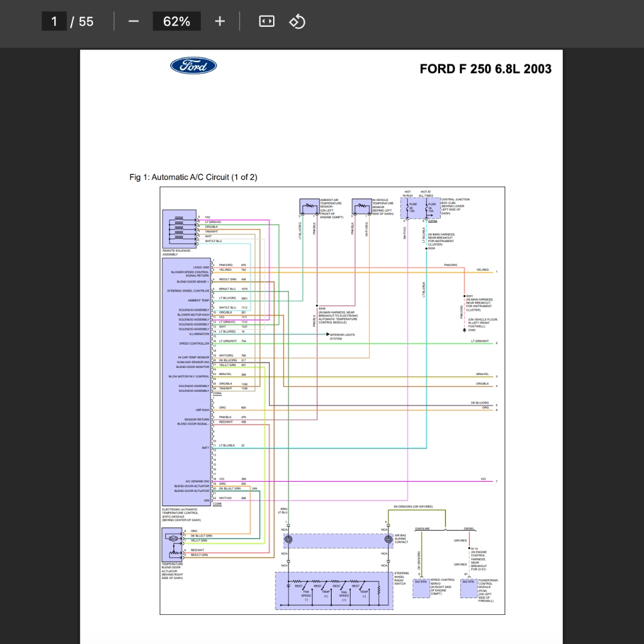Click the zoom in plus icon
This screenshot has width=644, height=644.
coord(219,21)
